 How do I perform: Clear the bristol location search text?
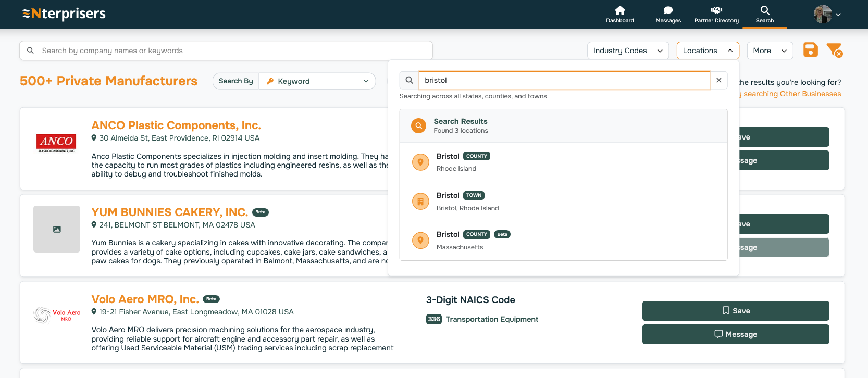tap(718, 80)
